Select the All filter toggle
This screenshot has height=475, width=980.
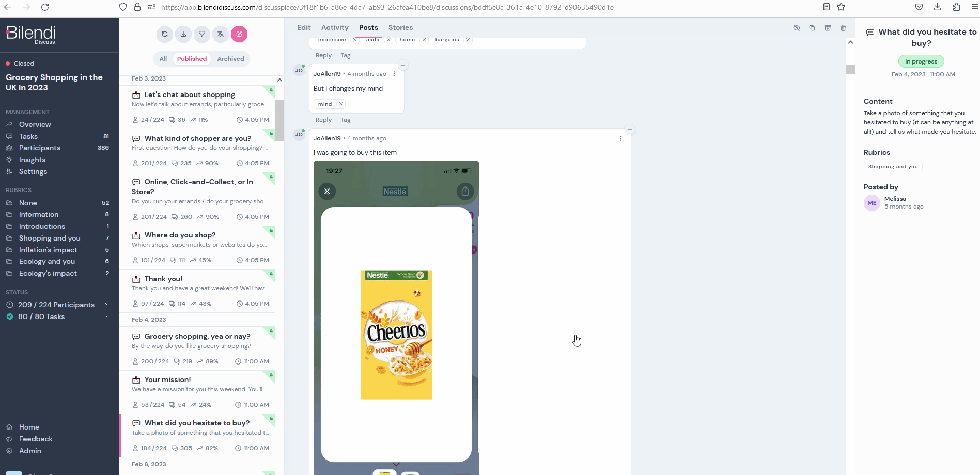click(x=163, y=58)
